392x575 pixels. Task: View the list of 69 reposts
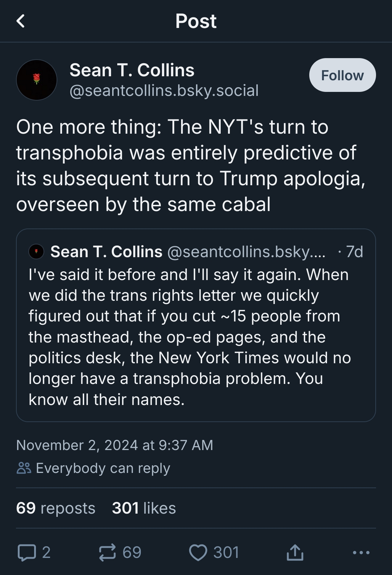(56, 508)
